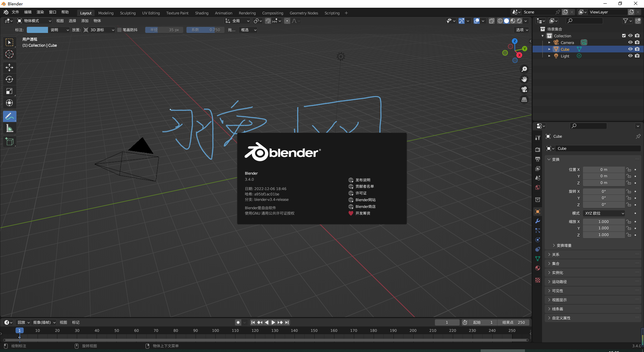The image size is (644, 352).
Task: Open Render properties via the camera icon
Action: 537,149
